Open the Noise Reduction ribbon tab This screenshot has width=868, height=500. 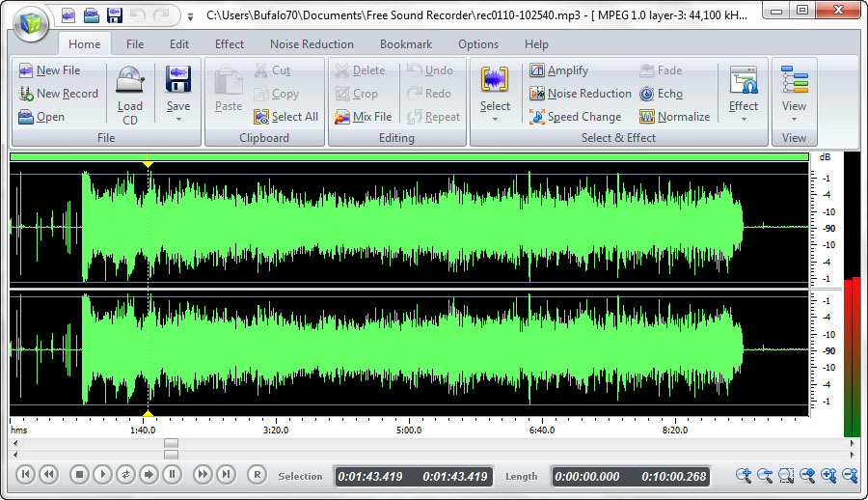pos(312,44)
